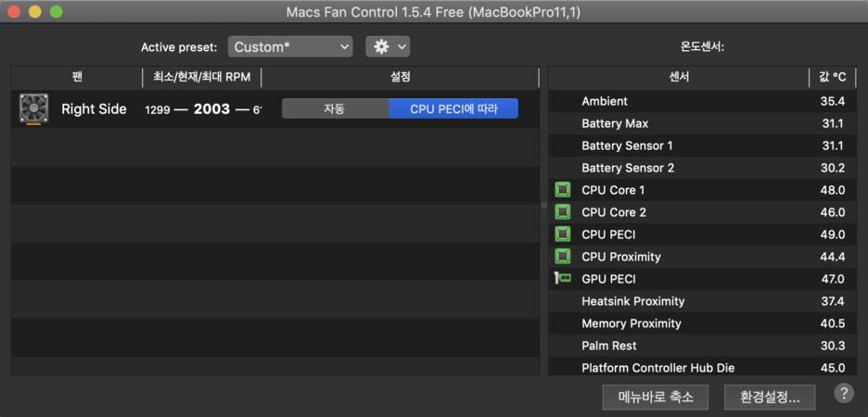Sort by 값 °C column header
The height and width of the screenshot is (417, 868).
(x=833, y=78)
